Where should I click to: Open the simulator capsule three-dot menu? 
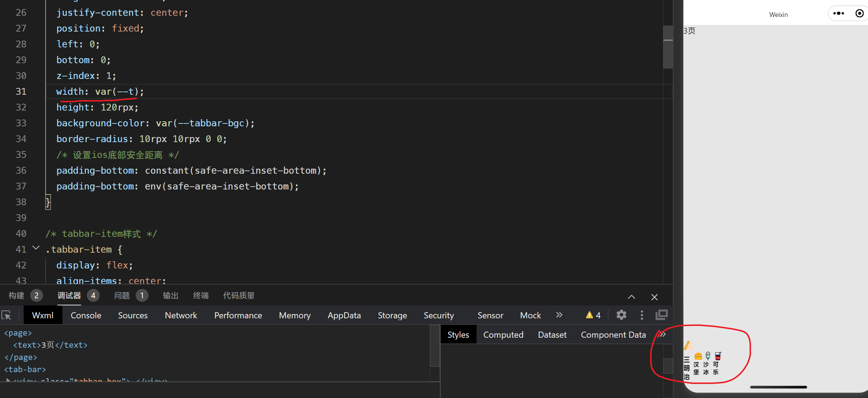tap(839, 14)
